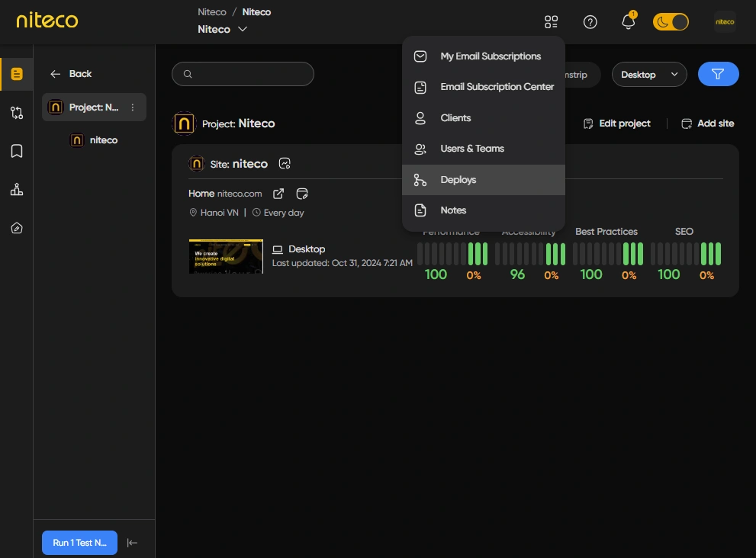Open the help question mark icon

point(590,21)
